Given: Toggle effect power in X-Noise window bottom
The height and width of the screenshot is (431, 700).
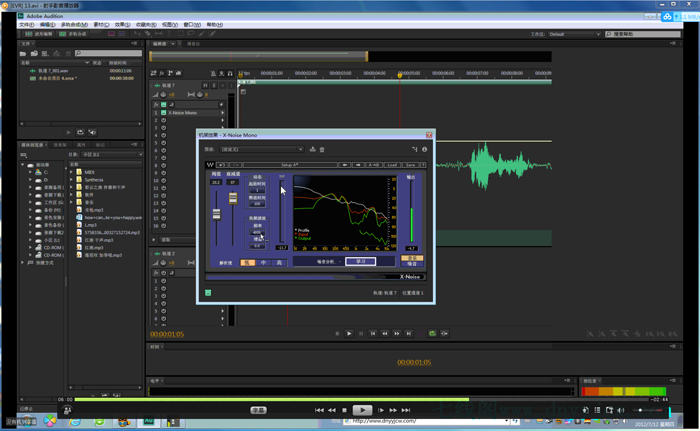Looking at the screenshot, I should pos(208,293).
